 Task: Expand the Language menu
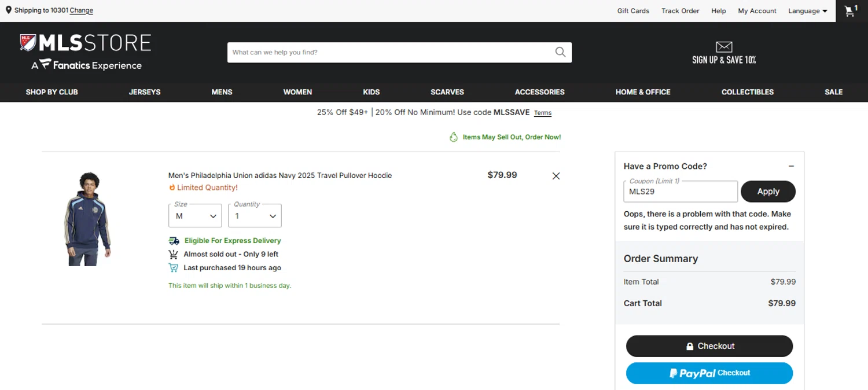coord(807,11)
